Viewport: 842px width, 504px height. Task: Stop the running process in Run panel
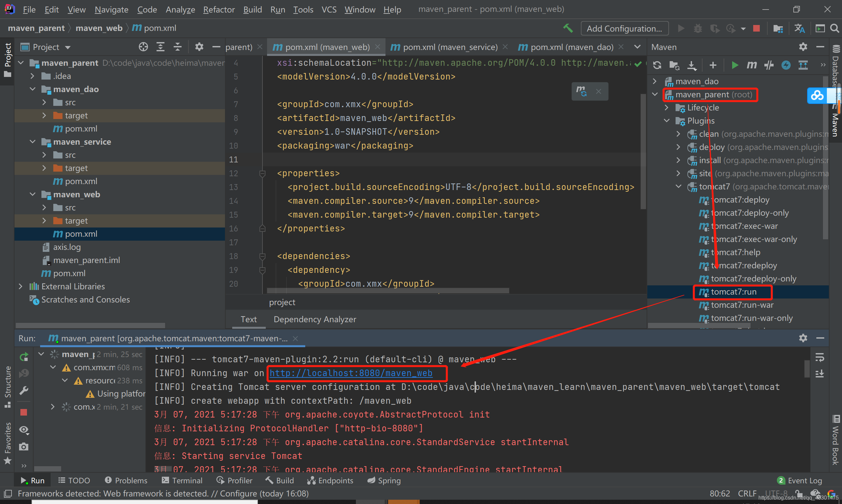(x=23, y=412)
